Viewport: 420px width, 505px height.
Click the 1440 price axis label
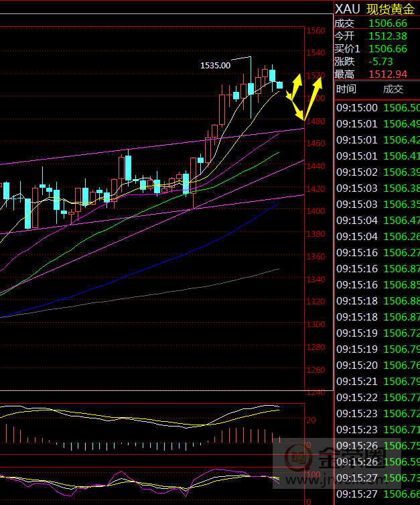[316, 166]
